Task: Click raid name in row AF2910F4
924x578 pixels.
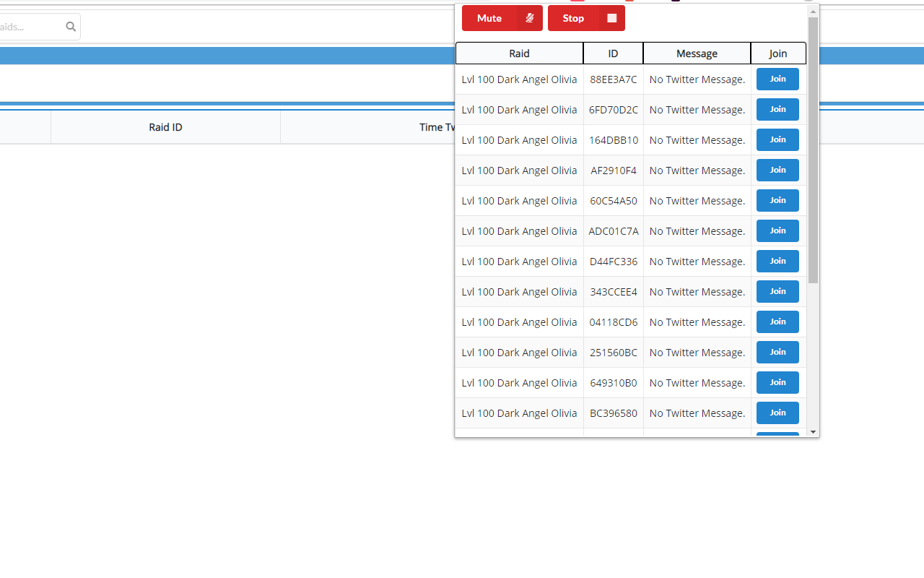Action: click(519, 171)
